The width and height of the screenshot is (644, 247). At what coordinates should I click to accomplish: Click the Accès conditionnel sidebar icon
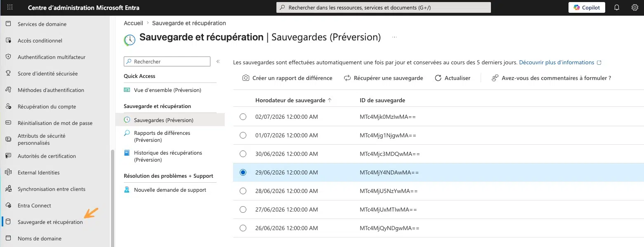tap(8, 40)
